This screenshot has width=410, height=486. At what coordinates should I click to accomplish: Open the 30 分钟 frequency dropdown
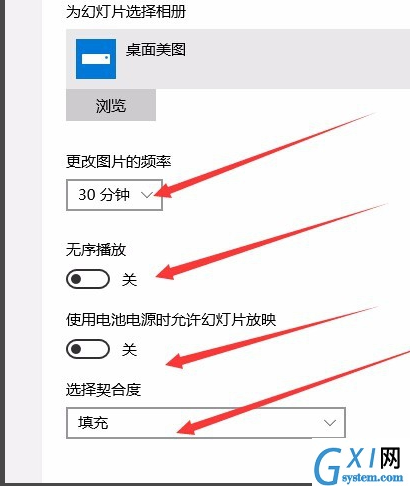114,195
